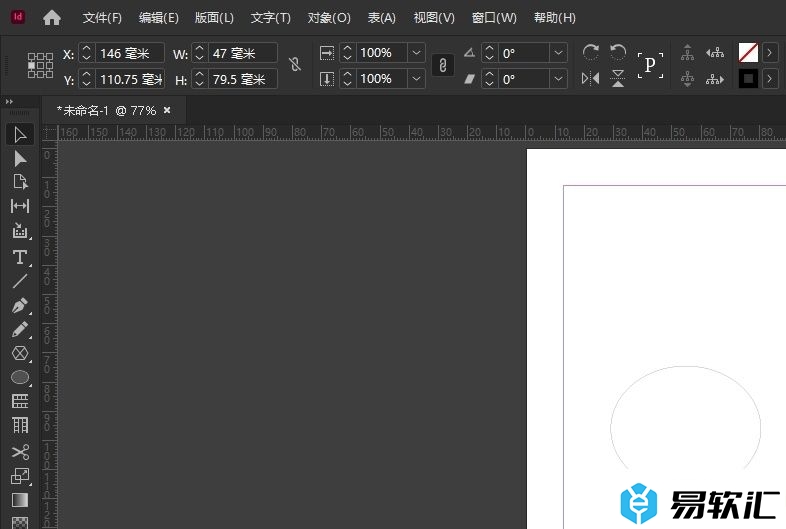
Task: Open the rotation angle dropdown
Action: tap(558, 53)
